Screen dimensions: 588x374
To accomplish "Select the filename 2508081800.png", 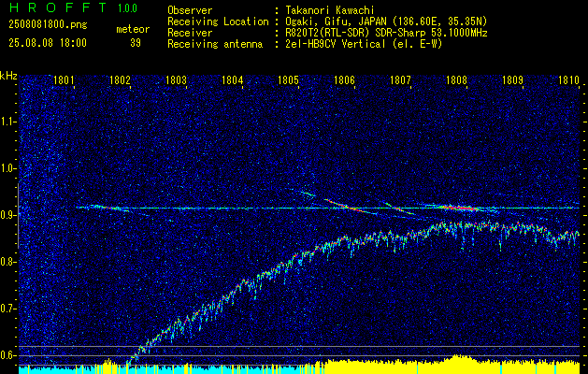I will (48, 24).
